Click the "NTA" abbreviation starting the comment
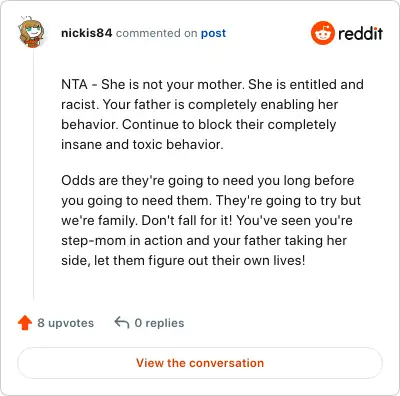This screenshot has width=400, height=396. point(74,84)
